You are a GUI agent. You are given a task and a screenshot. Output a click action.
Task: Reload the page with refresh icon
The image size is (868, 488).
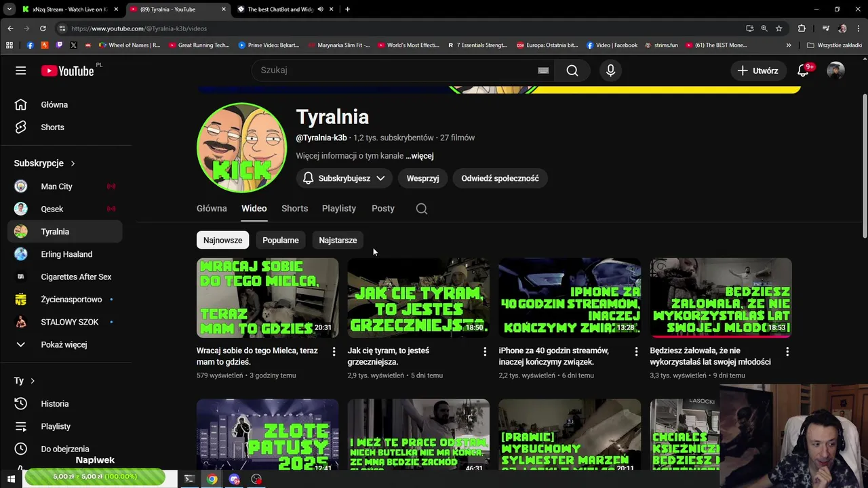(43, 28)
